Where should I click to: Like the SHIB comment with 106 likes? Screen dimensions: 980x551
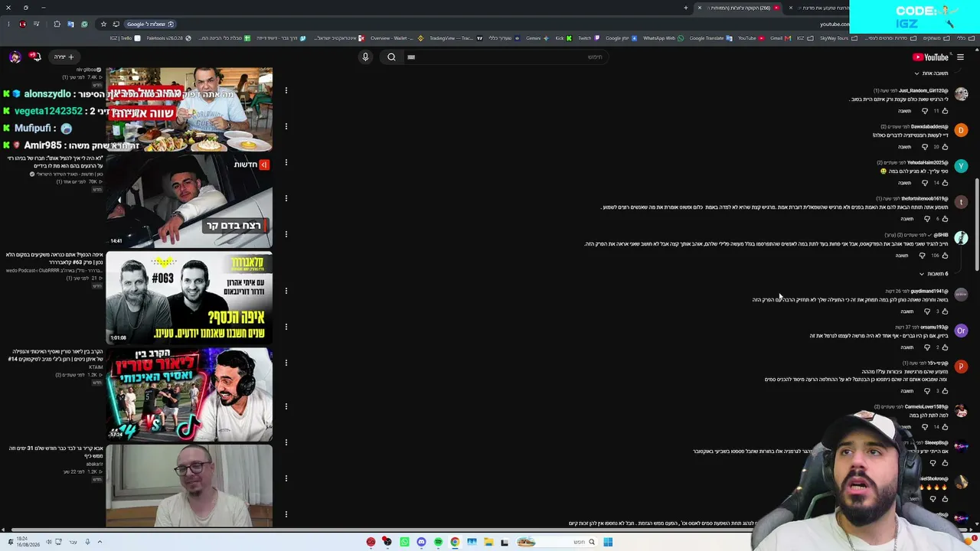point(945,256)
